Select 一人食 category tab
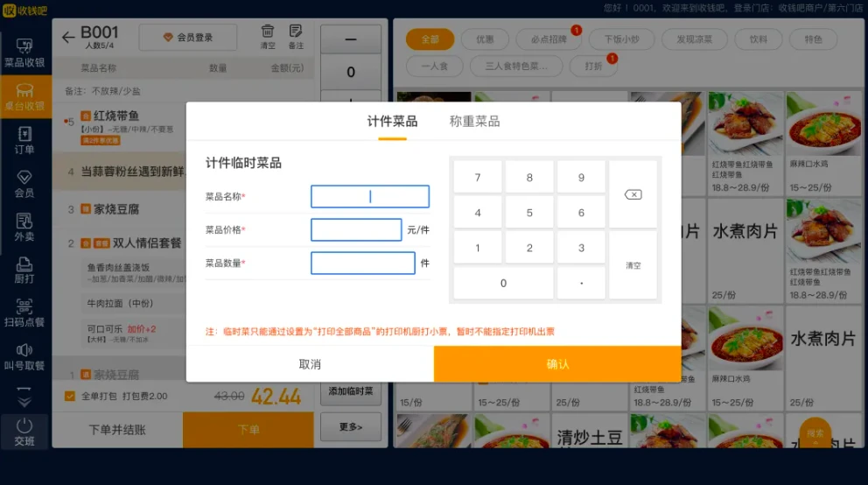 [x=435, y=66]
